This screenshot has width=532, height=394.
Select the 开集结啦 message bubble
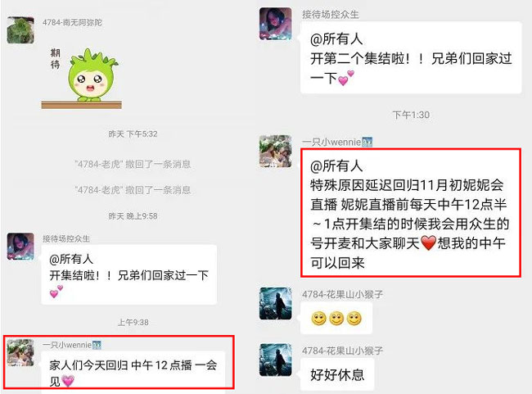pyautogui.click(x=129, y=274)
